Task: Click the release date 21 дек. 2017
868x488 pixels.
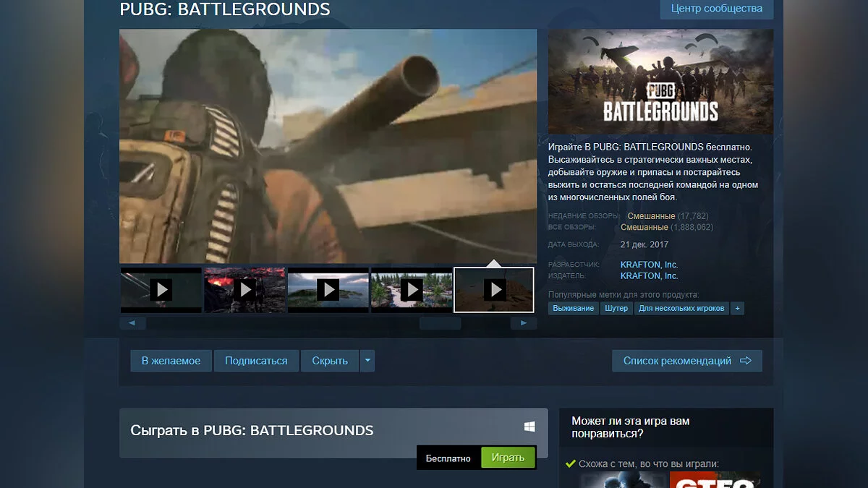Action: pos(644,244)
